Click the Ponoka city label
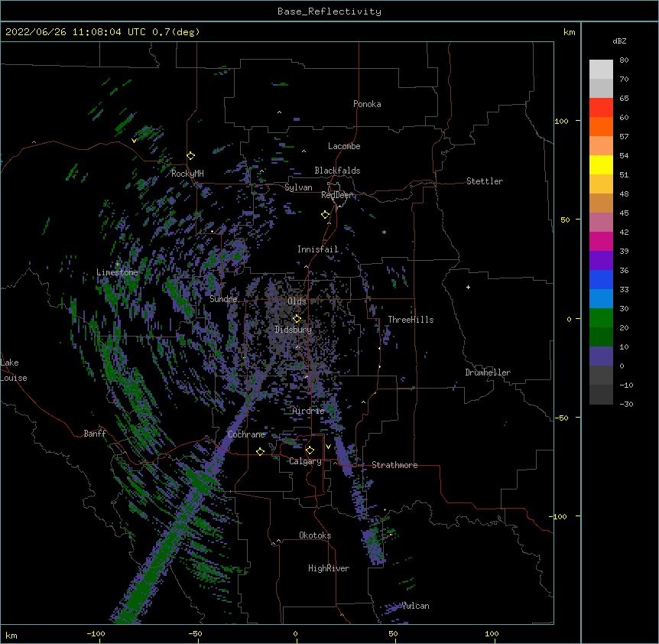The image size is (659, 644). tap(367, 104)
